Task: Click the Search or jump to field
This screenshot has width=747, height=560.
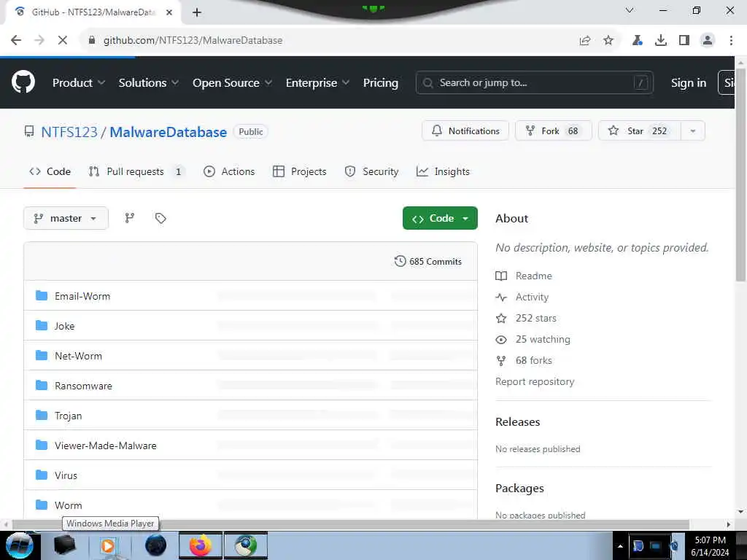Action: tap(534, 83)
